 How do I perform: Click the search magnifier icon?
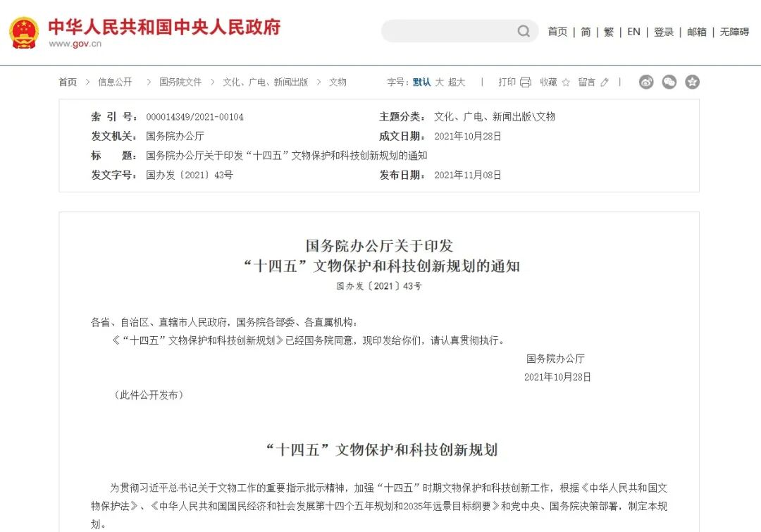pos(523,31)
